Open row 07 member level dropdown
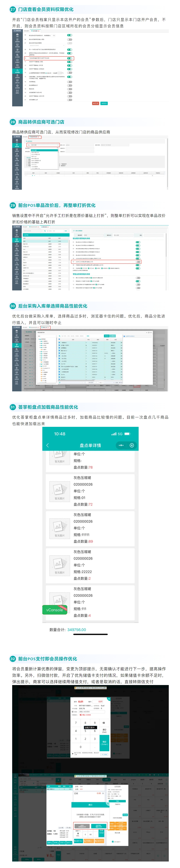The height and width of the screenshot is (868, 180). point(47,45)
